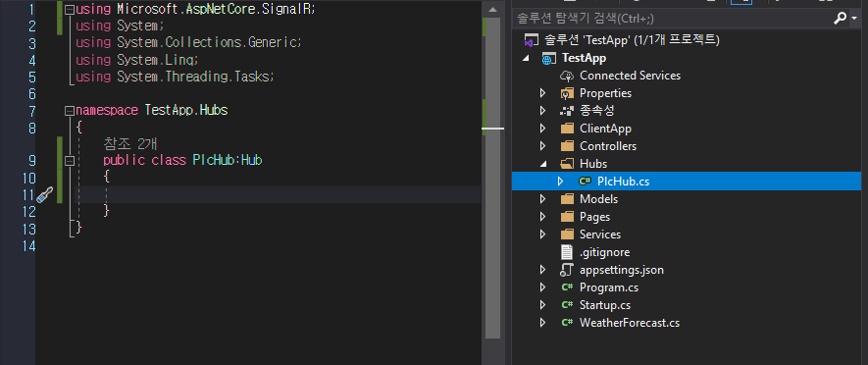
Task: Click the appsettings.json file icon
Action: [x=566, y=270]
